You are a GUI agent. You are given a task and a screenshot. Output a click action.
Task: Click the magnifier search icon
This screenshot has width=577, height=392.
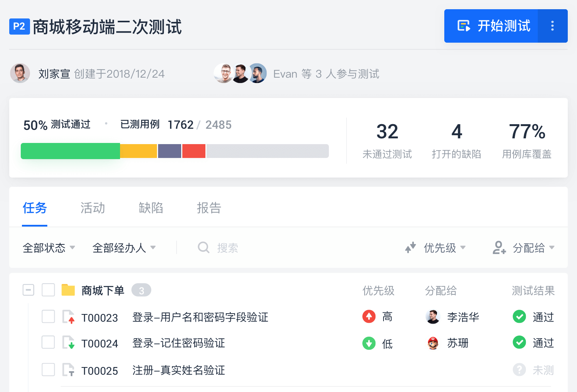pos(203,247)
